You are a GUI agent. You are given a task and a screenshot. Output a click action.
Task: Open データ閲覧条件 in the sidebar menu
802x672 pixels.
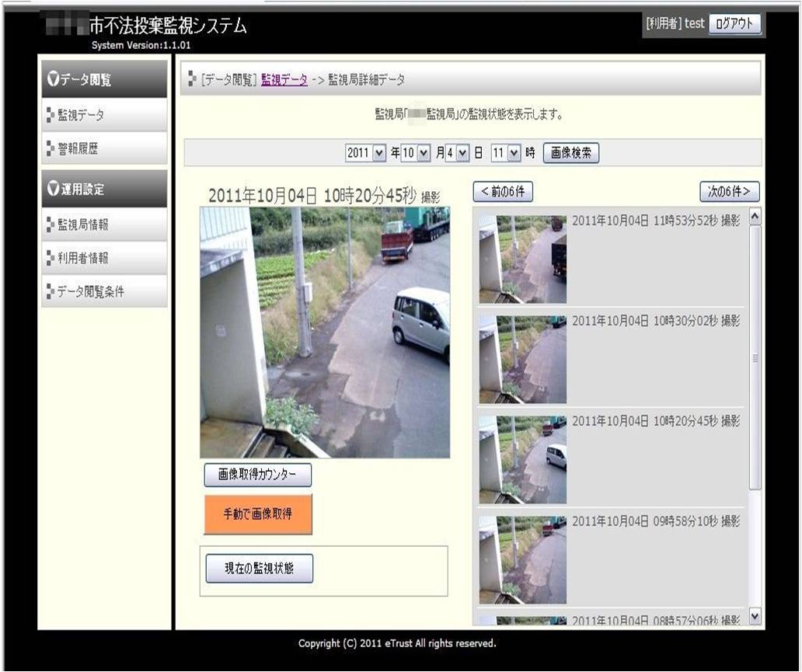point(104,291)
